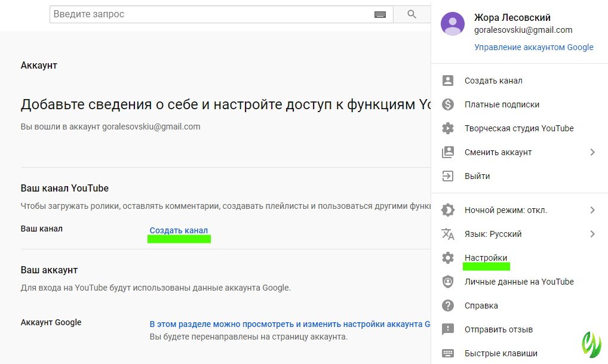Click the feedback exclamation icon beside Отправить отзыв
Viewport: 608px width, 364px height.
coord(448,329)
